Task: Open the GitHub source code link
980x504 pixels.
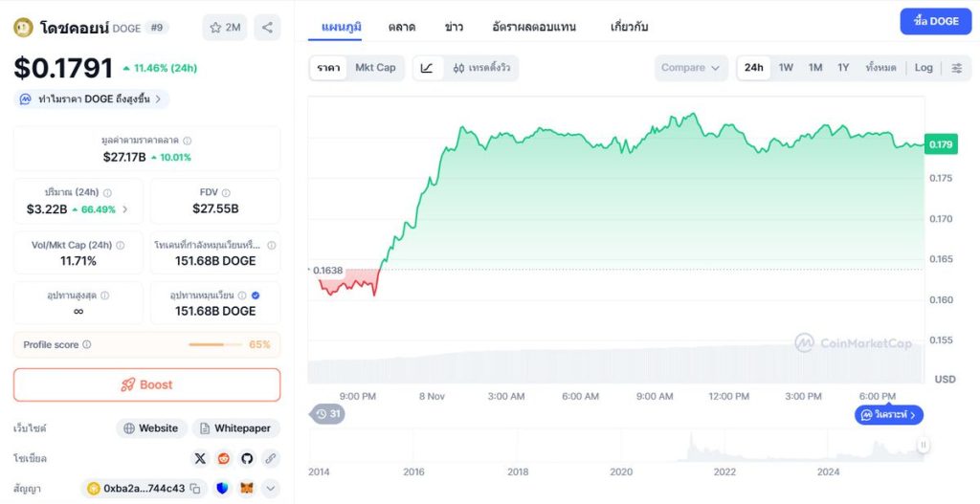Action: click(247, 459)
